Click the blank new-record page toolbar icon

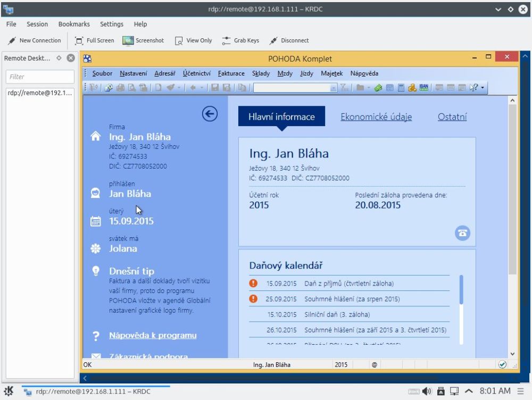pyautogui.click(x=159, y=88)
